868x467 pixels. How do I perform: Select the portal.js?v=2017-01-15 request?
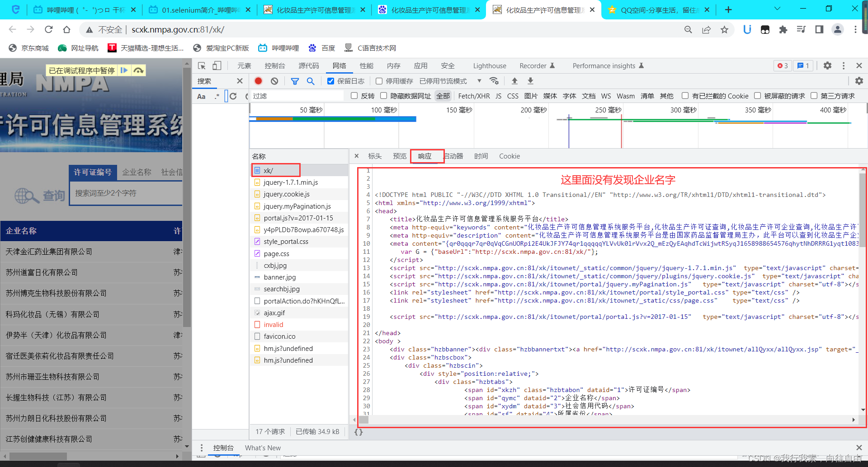pos(299,218)
